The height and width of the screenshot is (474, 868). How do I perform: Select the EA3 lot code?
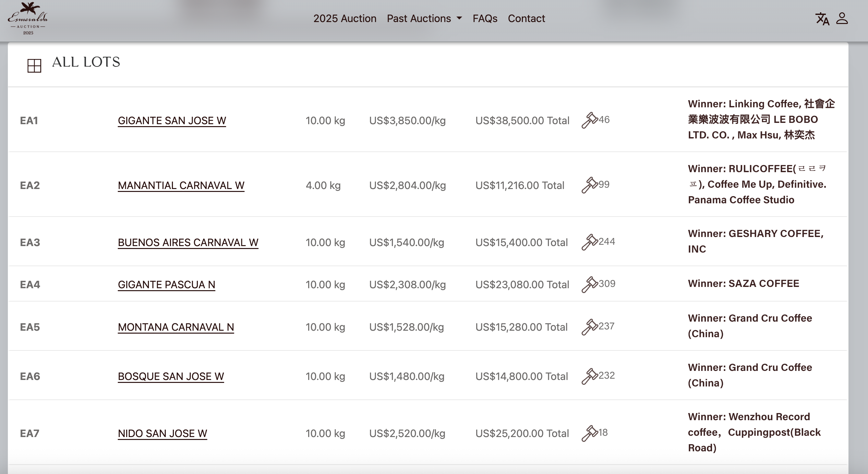(x=30, y=243)
